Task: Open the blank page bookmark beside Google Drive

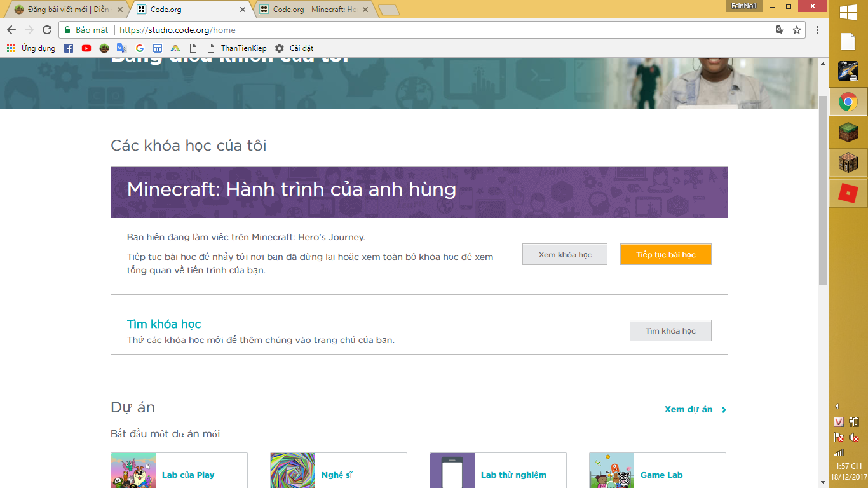Action: pos(193,48)
